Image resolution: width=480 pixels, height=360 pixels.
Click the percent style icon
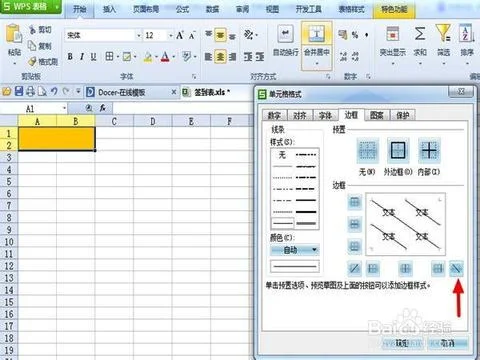click(x=355, y=35)
